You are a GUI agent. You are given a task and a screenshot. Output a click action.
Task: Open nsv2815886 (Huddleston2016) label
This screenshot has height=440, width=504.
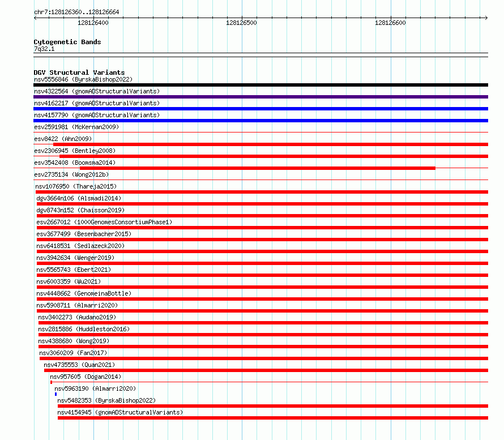pos(84,329)
